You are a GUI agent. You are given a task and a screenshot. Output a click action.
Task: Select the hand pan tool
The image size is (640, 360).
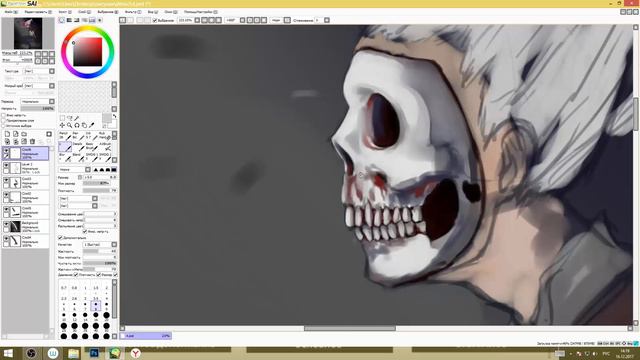[x=84, y=125]
